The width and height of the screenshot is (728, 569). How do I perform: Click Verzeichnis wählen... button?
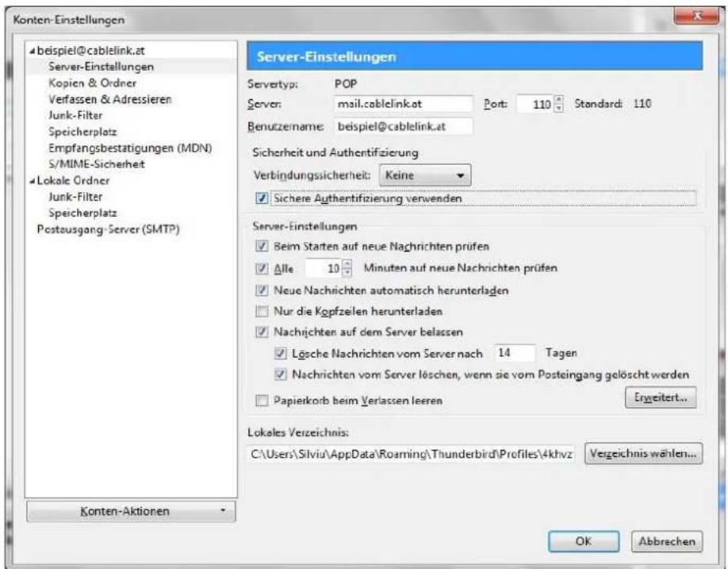643,453
